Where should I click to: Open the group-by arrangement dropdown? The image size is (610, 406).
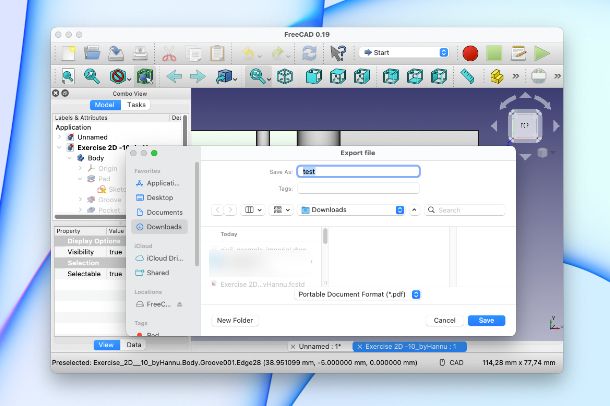coord(282,210)
